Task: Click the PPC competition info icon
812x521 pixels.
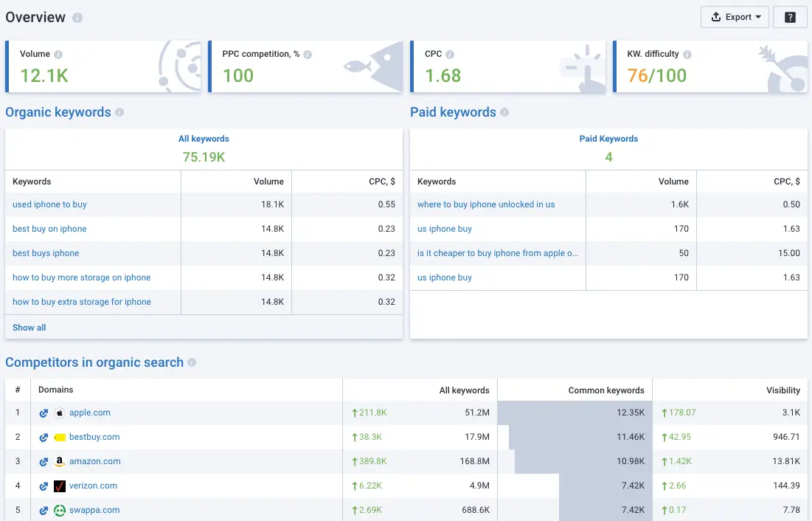Action: (x=306, y=53)
